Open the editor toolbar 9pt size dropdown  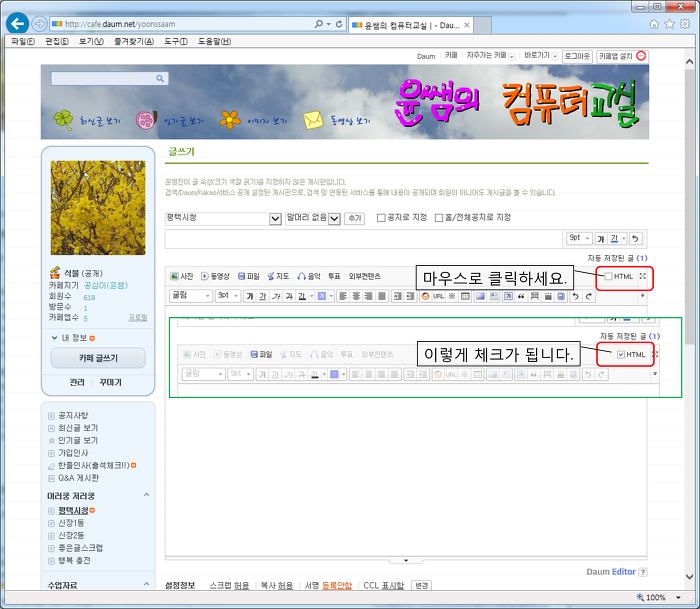(x=228, y=296)
